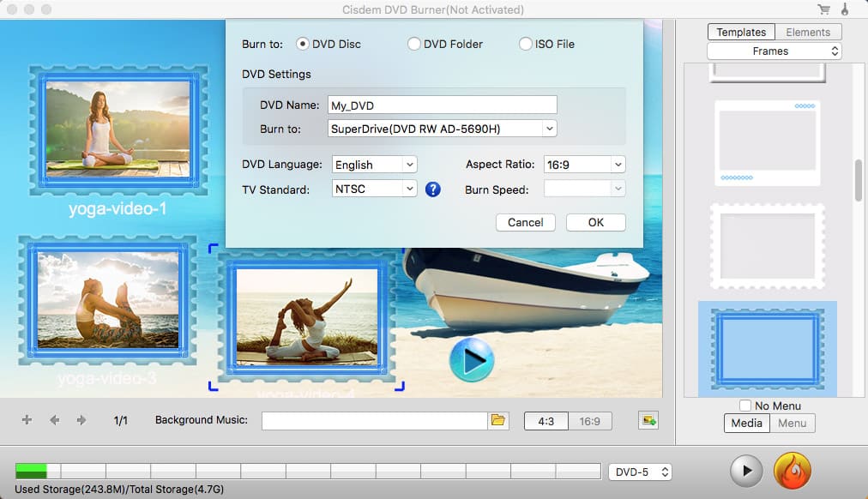This screenshot has width=868, height=499.
Task: Open the DVD-5 disc type dropdown
Action: click(640, 472)
